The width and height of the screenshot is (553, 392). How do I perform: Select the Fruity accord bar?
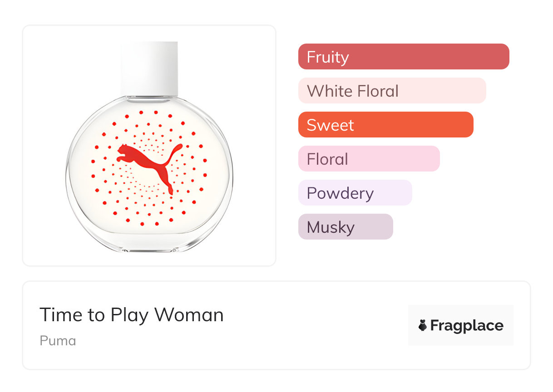coord(404,57)
